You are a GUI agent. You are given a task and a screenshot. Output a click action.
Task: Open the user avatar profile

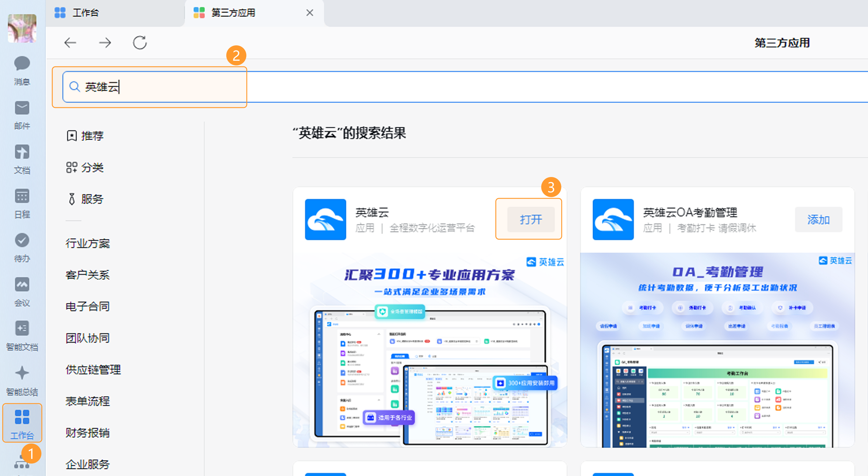(22, 28)
